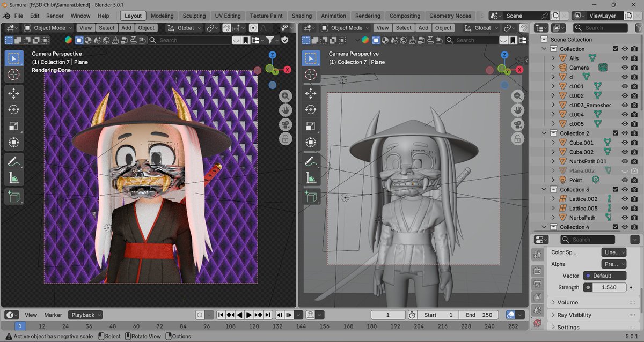Toggle Collection exclude checkbox
The image size is (644, 342).
tap(616, 49)
